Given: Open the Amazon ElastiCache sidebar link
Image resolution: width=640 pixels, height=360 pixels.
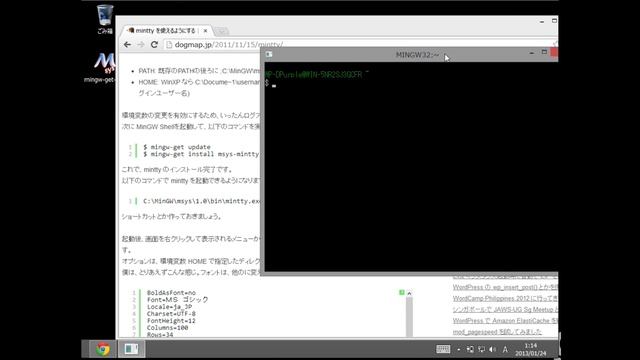Looking at the screenshot, I should [505, 321].
